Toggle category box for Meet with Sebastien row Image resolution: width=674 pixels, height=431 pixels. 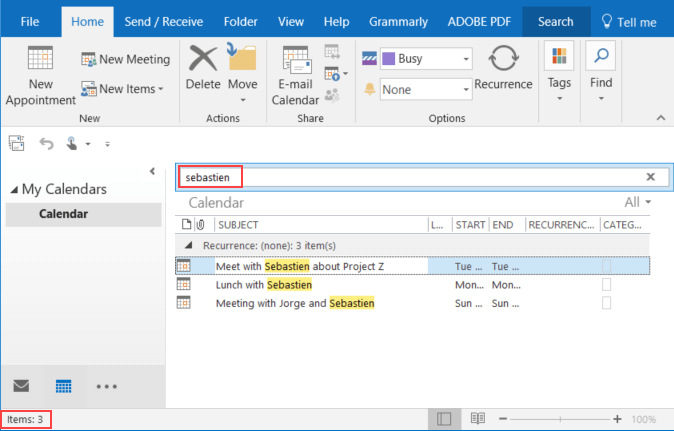click(606, 266)
